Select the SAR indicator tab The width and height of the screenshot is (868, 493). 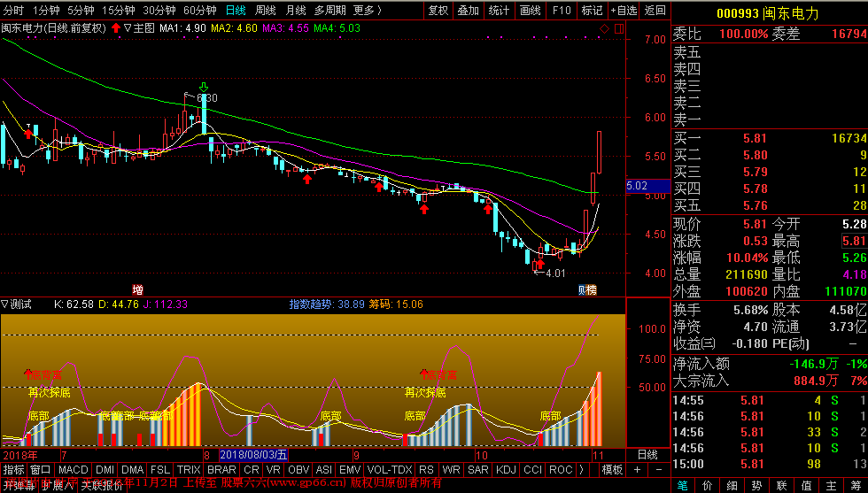[478, 470]
